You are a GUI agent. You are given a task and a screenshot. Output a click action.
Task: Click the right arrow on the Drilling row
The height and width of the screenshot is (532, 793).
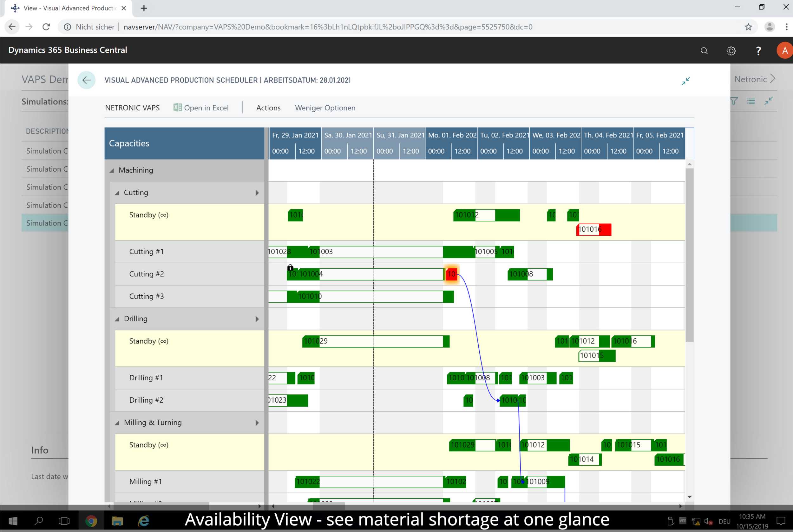tap(257, 319)
